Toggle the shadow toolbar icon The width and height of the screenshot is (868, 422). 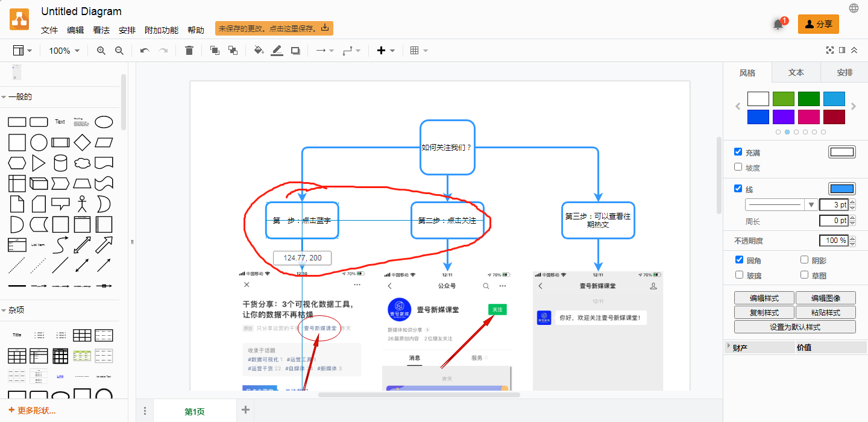click(x=295, y=51)
